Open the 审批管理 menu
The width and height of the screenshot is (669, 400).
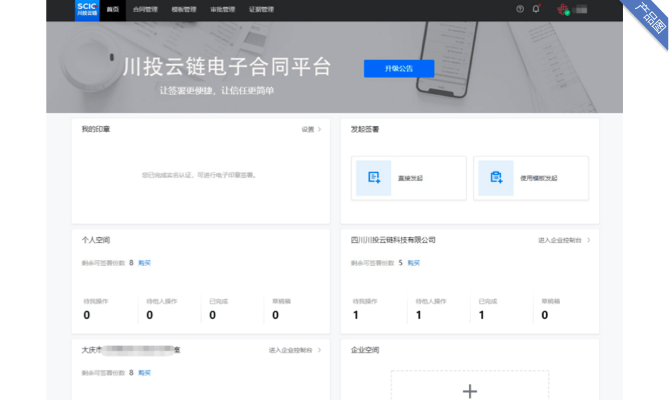tap(223, 9)
